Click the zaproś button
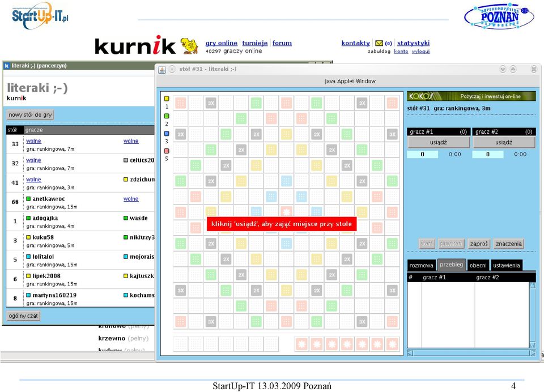 (479, 244)
